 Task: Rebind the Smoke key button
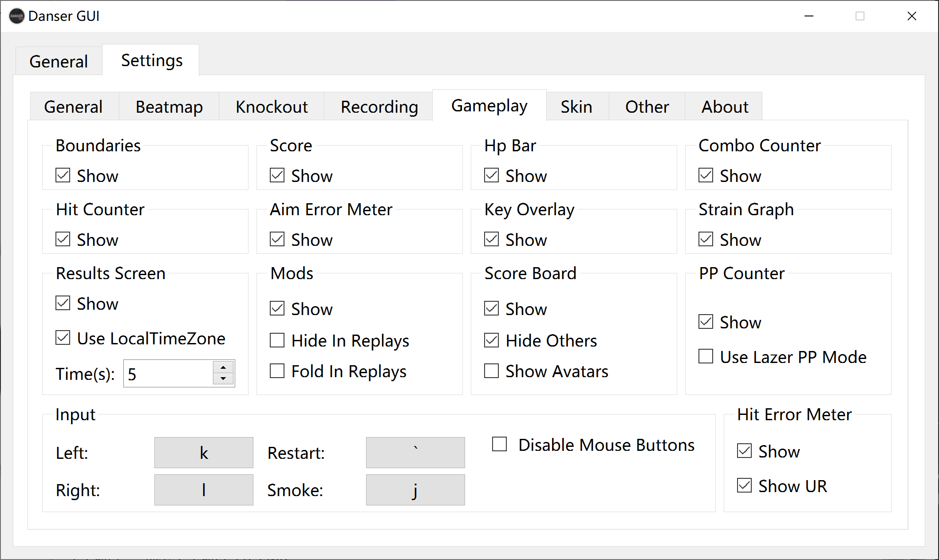pos(415,490)
